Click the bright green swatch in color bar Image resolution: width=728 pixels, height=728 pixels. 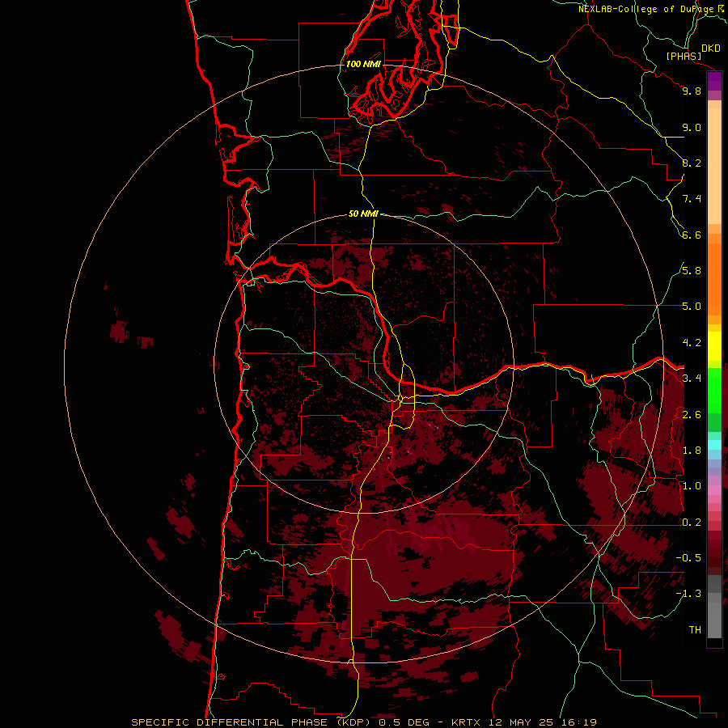[x=714, y=391]
